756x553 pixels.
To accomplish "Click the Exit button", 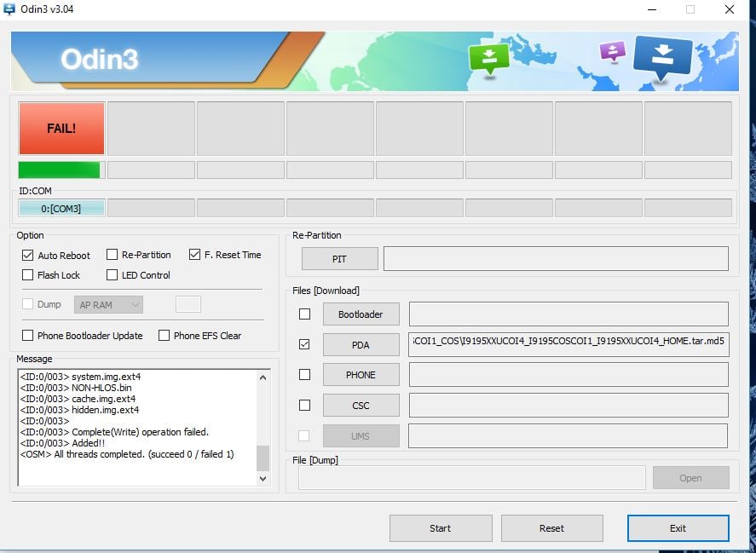I will [x=678, y=528].
